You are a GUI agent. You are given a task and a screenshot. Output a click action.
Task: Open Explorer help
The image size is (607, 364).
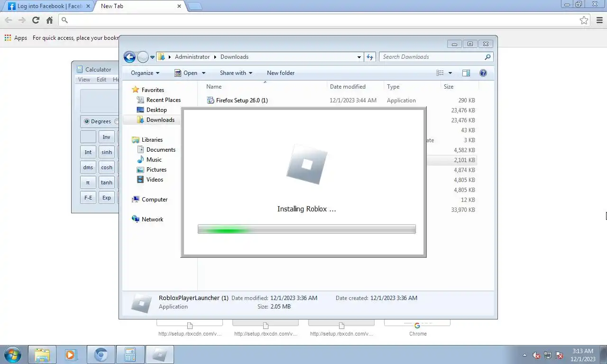click(x=483, y=73)
